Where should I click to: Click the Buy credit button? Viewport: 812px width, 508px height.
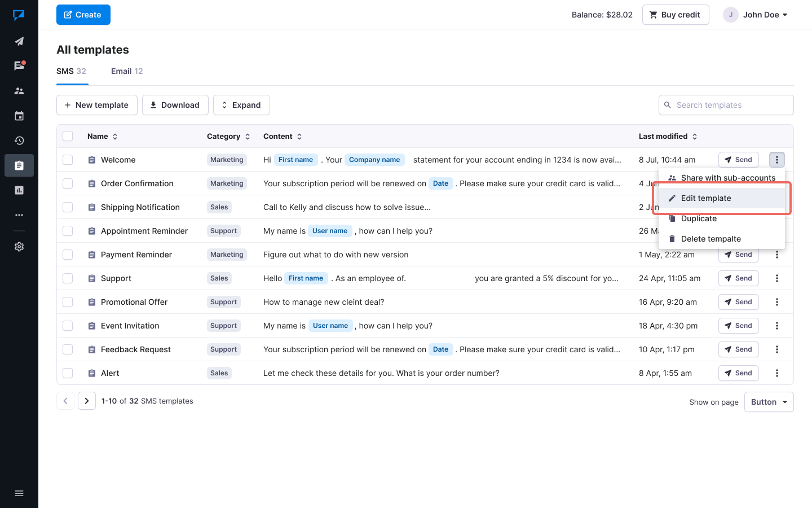tap(675, 15)
